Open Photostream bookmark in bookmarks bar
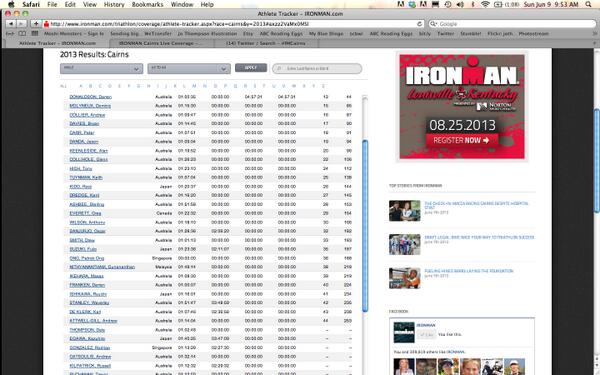This screenshot has width=600, height=375. [533, 34]
